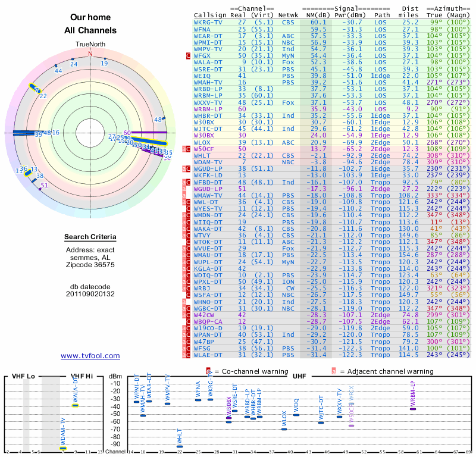Select the WHLT callsign in the table
The width and height of the screenshot is (476, 457).
pyautogui.click(x=202, y=155)
